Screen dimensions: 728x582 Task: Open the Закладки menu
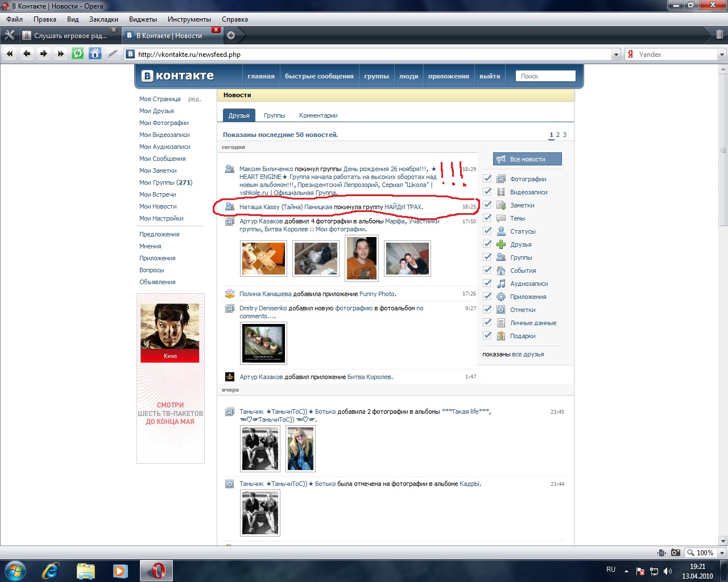click(104, 19)
